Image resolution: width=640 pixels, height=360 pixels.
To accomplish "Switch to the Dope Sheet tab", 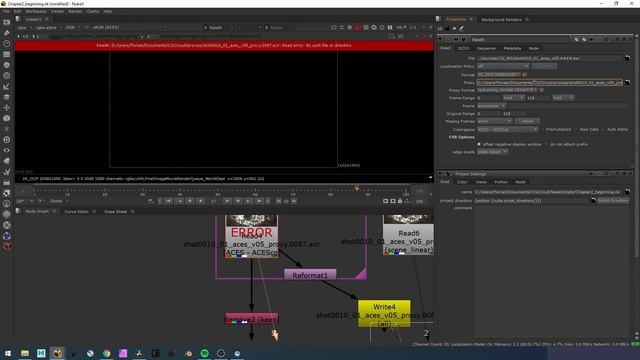I will tap(116, 211).
